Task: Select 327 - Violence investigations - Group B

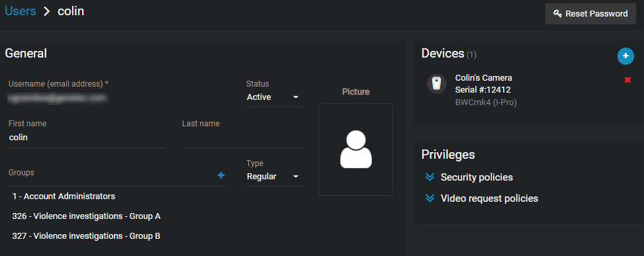Action: (86, 236)
